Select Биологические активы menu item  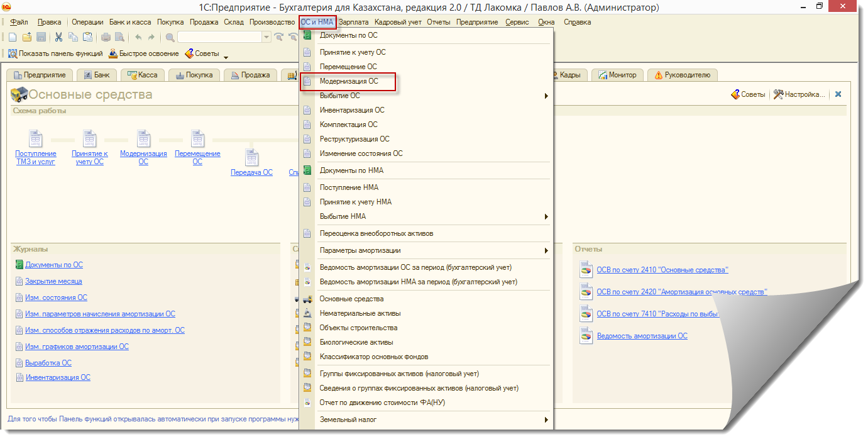point(426,342)
